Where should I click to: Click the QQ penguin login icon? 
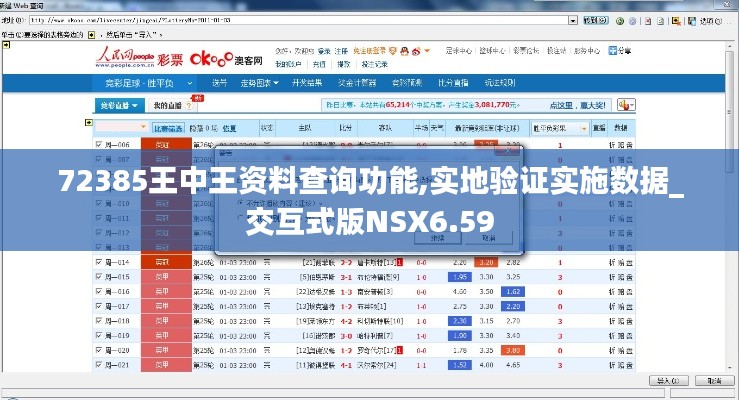point(404,51)
